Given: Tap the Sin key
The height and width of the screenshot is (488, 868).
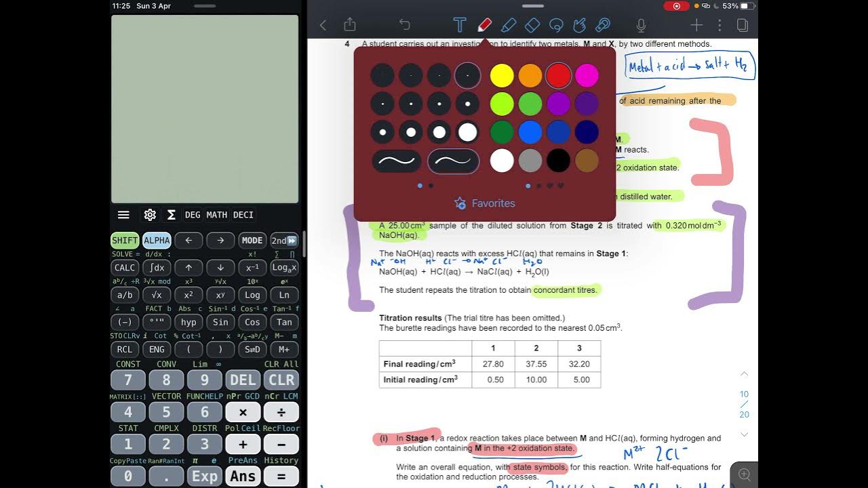Looking at the screenshot, I should (x=220, y=322).
